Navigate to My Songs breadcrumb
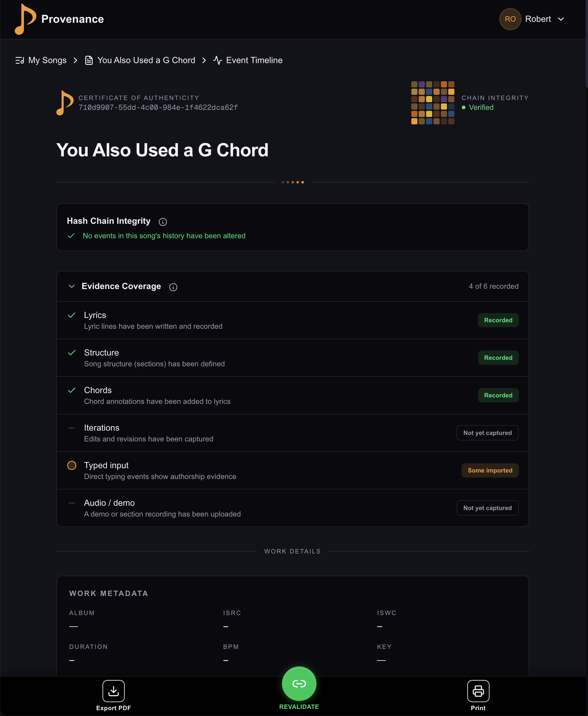Image resolution: width=588 pixels, height=716 pixels. [47, 60]
